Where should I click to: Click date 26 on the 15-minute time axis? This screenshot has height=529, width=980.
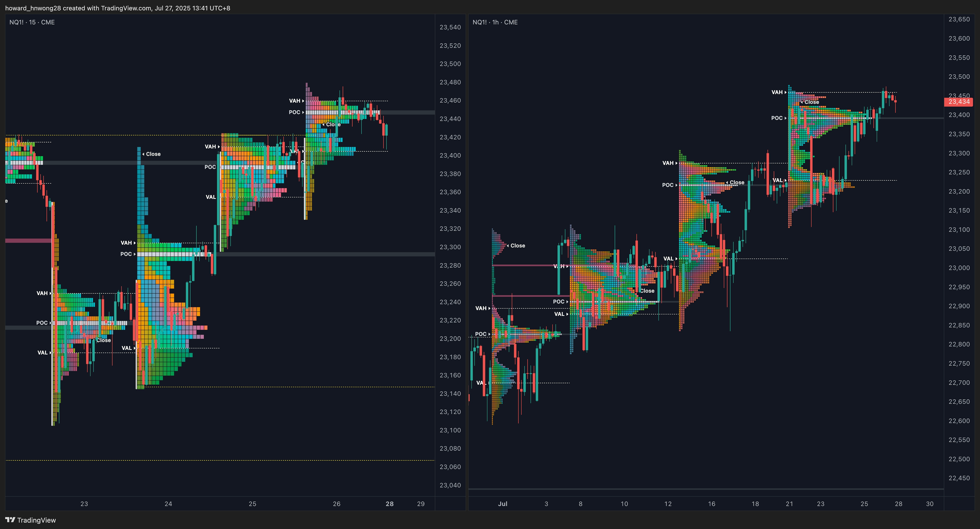pyautogui.click(x=337, y=503)
